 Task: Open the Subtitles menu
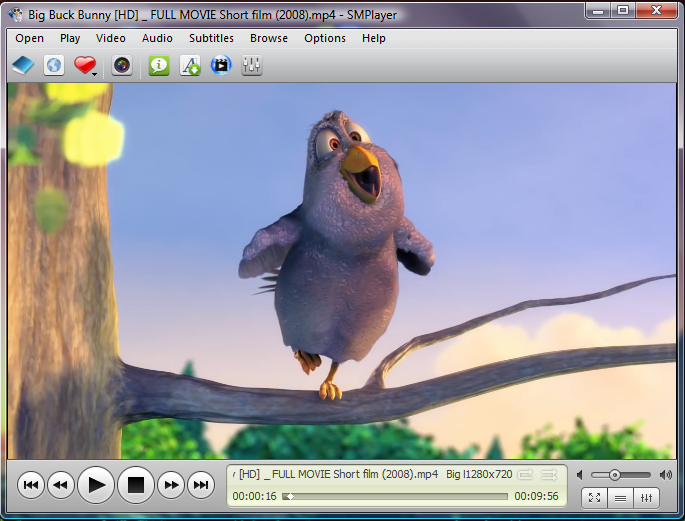[x=211, y=38]
